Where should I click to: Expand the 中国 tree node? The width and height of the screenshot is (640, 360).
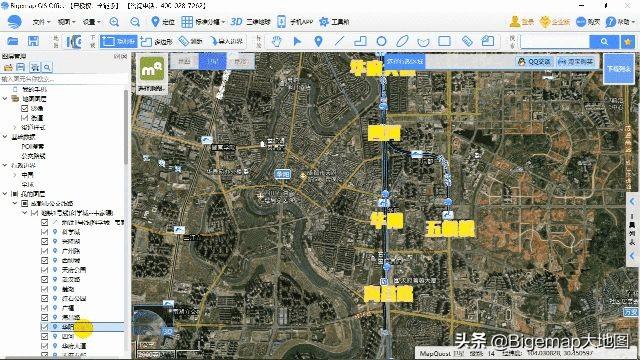pos(15,175)
